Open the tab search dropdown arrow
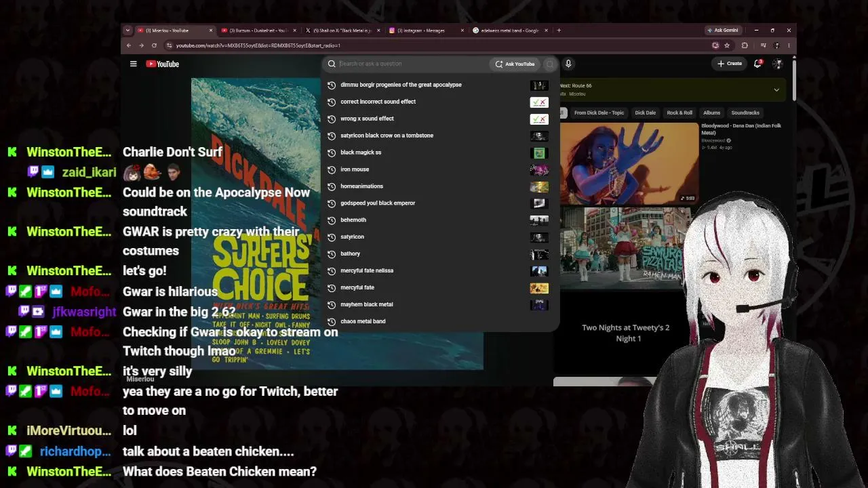Screen dimensions: 868x488 (127, 30)
